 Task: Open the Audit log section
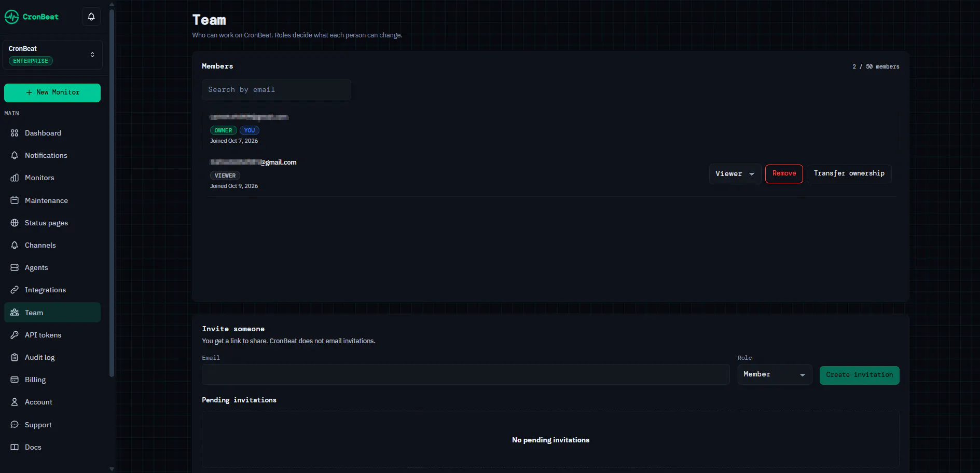click(52, 357)
